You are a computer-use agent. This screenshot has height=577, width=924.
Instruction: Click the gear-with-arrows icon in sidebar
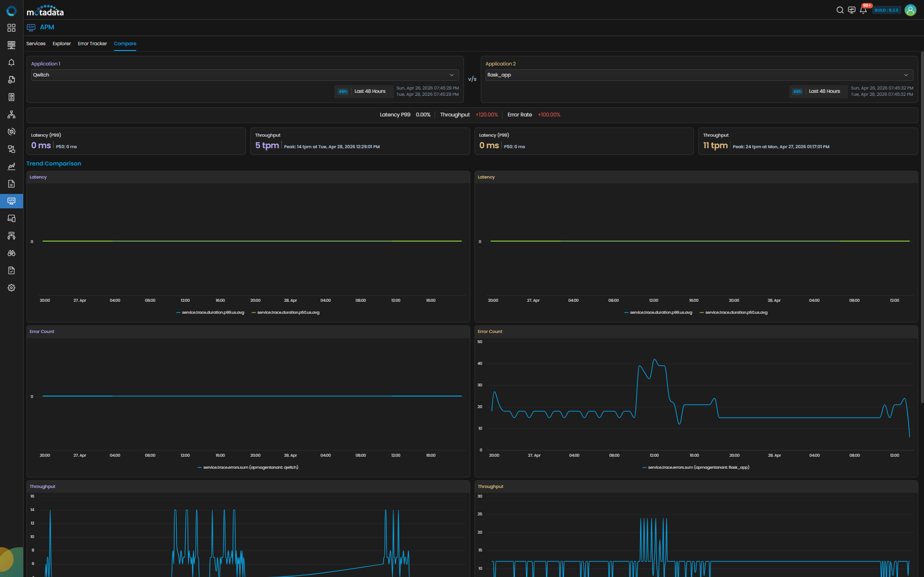12,132
